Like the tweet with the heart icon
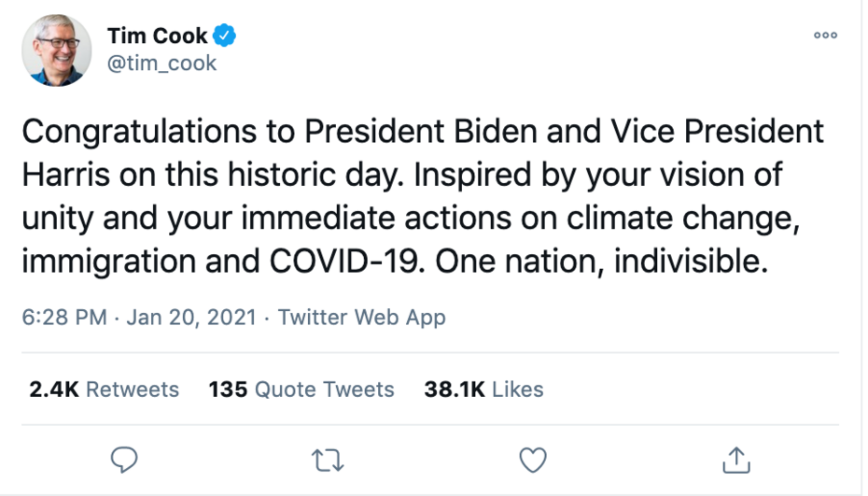 pyautogui.click(x=532, y=460)
